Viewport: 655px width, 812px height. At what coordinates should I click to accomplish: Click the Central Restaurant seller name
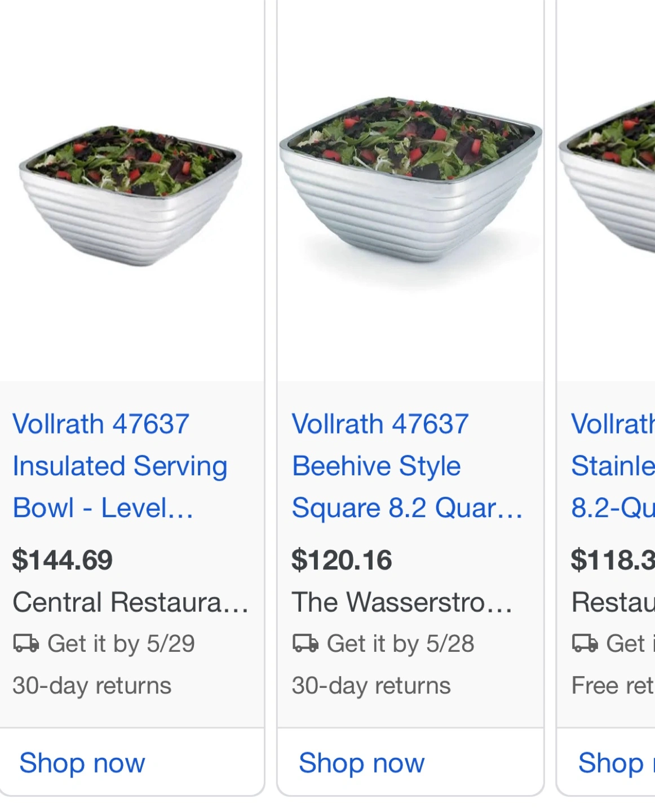130,602
